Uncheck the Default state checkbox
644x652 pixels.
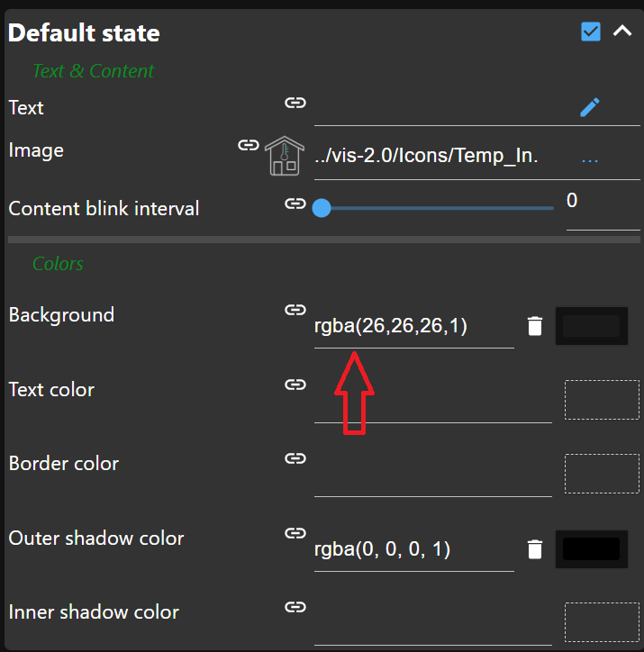[591, 32]
